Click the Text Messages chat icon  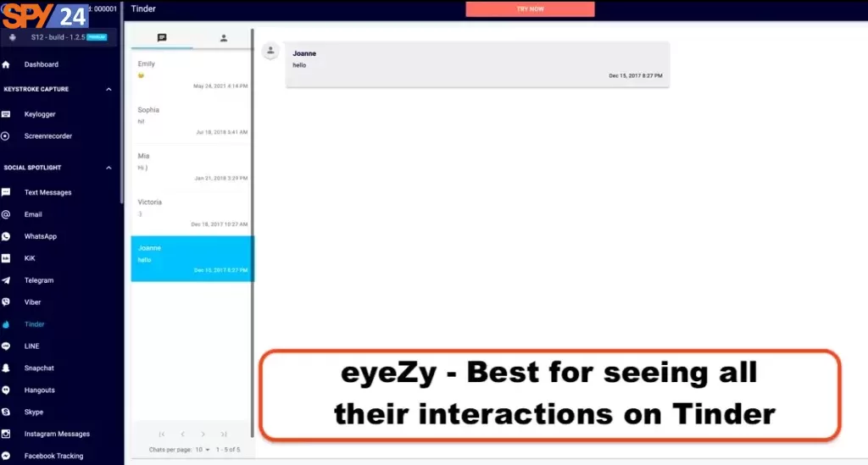coord(6,192)
